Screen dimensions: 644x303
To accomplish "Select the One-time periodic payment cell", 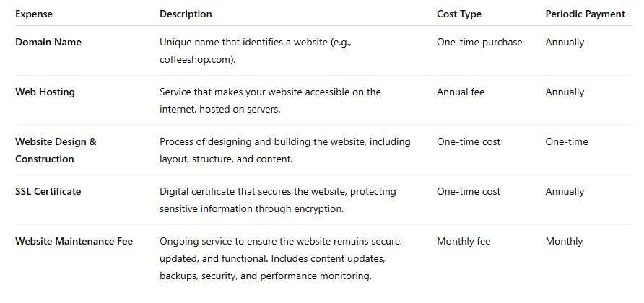I will pyautogui.click(x=566, y=141).
